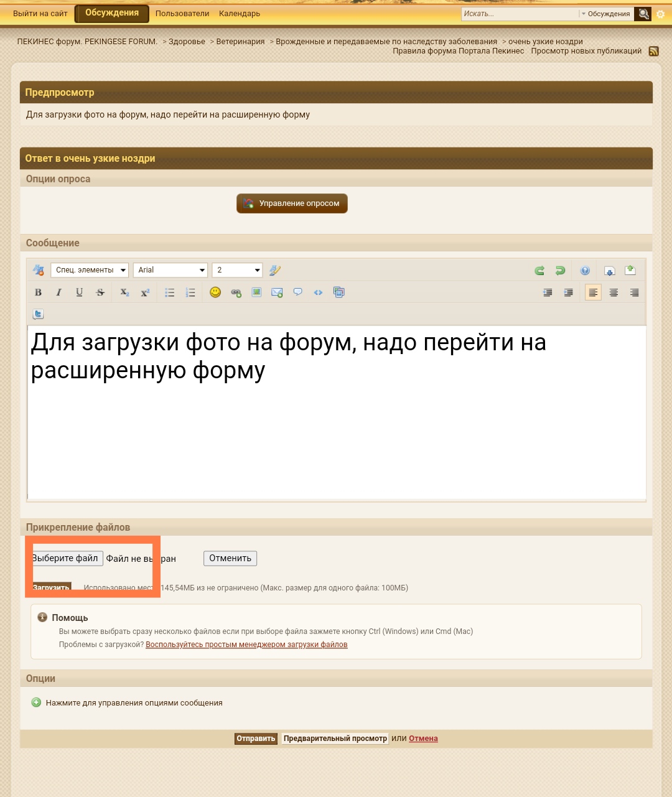Insert a smiley emoticon
The width and height of the screenshot is (672, 797).
pyautogui.click(x=215, y=292)
